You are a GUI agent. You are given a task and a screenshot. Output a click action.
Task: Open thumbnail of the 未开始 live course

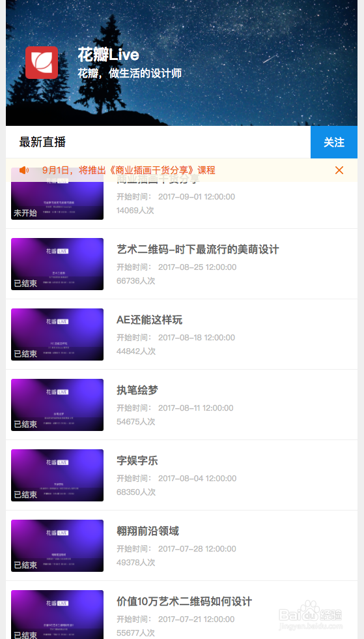57,194
